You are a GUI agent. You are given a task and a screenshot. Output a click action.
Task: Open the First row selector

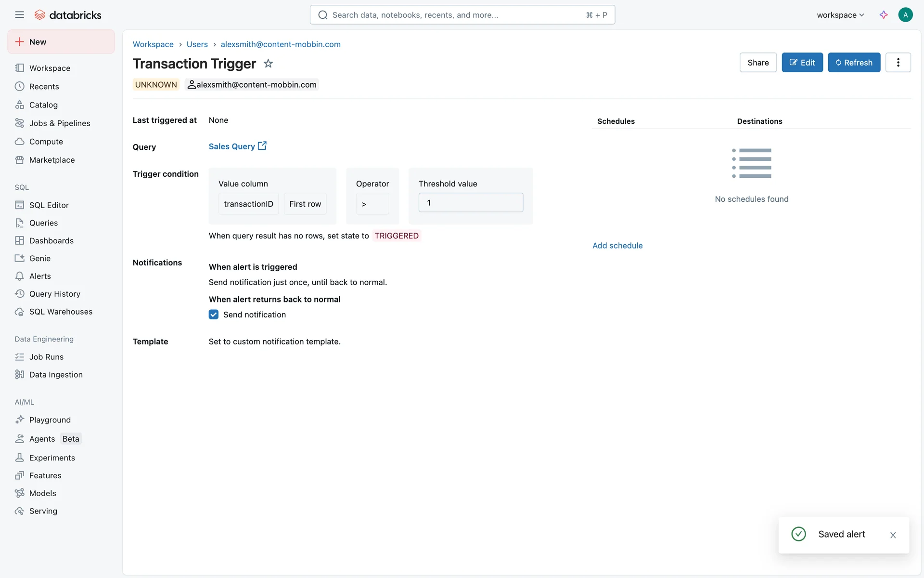click(x=305, y=204)
